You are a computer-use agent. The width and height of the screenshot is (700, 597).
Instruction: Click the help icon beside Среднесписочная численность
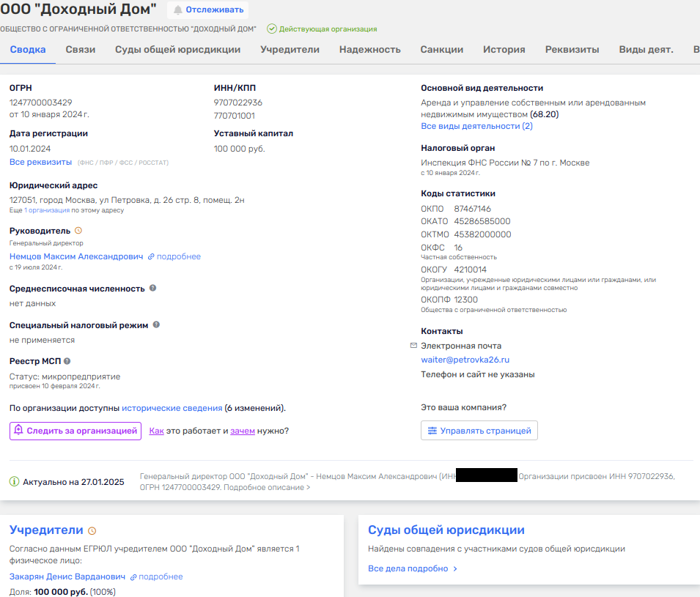[x=152, y=288]
